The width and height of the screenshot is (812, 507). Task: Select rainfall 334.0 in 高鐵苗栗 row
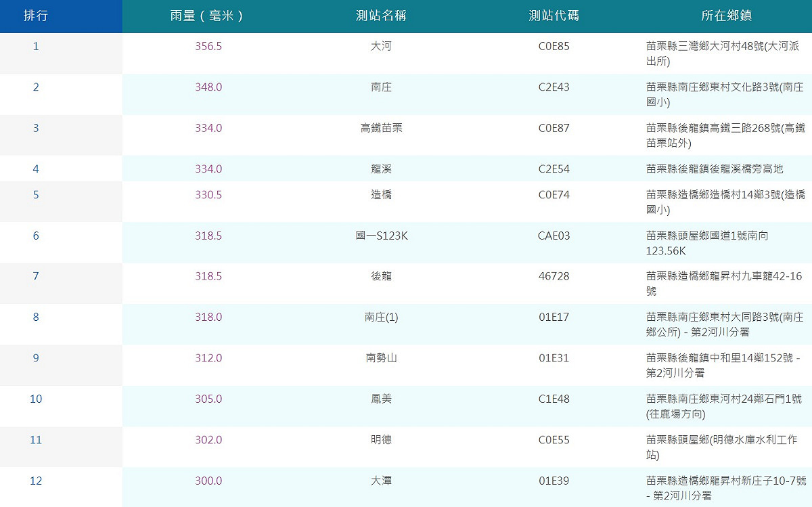(x=208, y=128)
